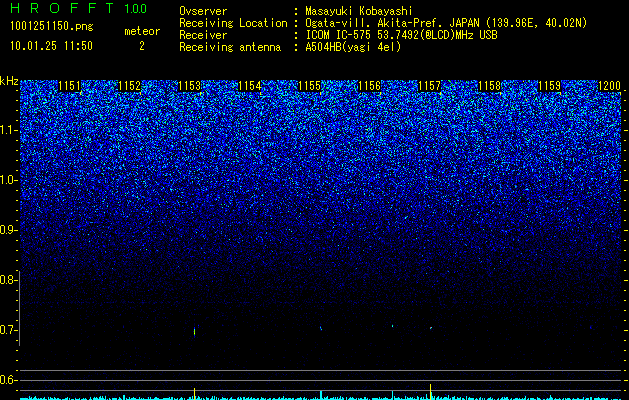Click the tall yellow level spike near 1157
Viewport: 629px width, 400px height.
(430, 392)
